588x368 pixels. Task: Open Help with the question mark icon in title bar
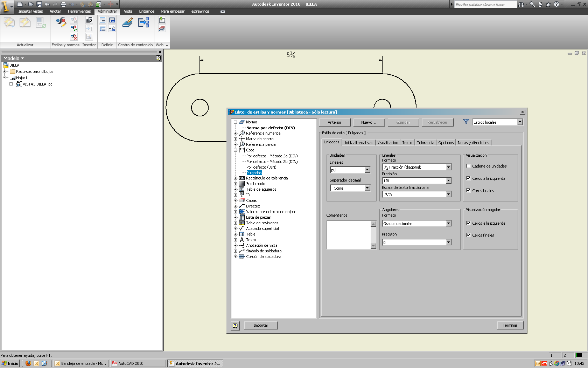click(556, 4)
